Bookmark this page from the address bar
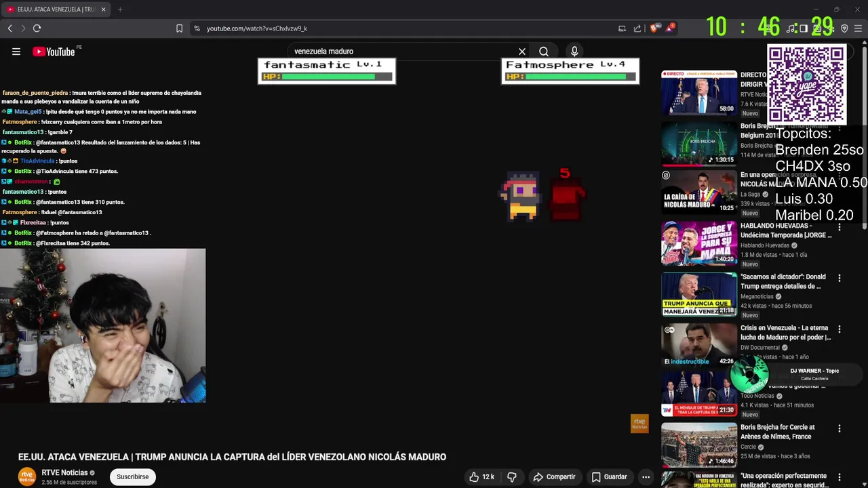868x488 pixels. (179, 28)
